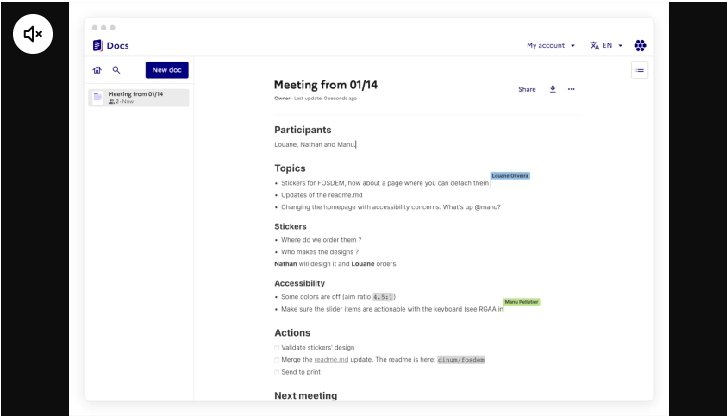Click the Accessibility heading

[x=300, y=283]
